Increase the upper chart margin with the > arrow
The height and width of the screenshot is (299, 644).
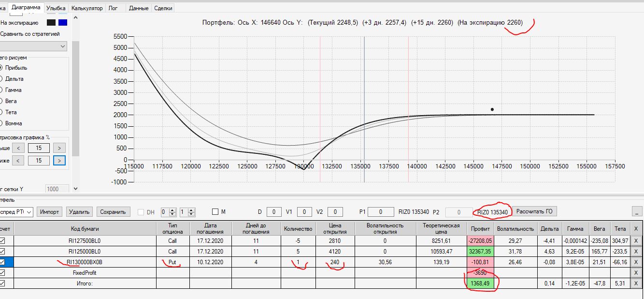point(59,148)
